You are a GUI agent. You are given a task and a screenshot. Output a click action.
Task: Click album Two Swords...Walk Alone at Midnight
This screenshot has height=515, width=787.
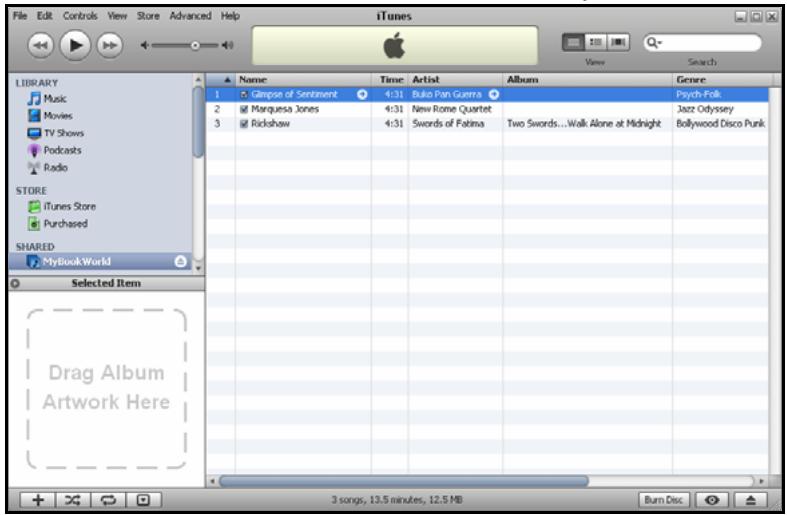point(584,123)
